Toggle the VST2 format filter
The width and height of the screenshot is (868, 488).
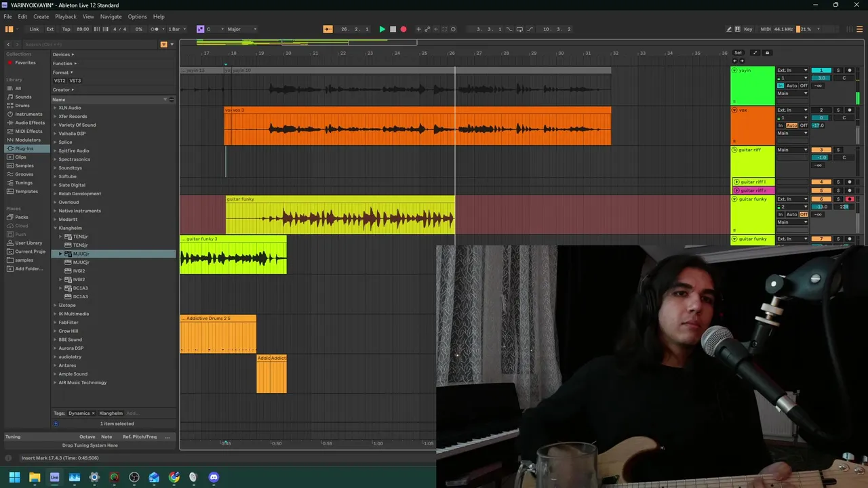point(60,81)
